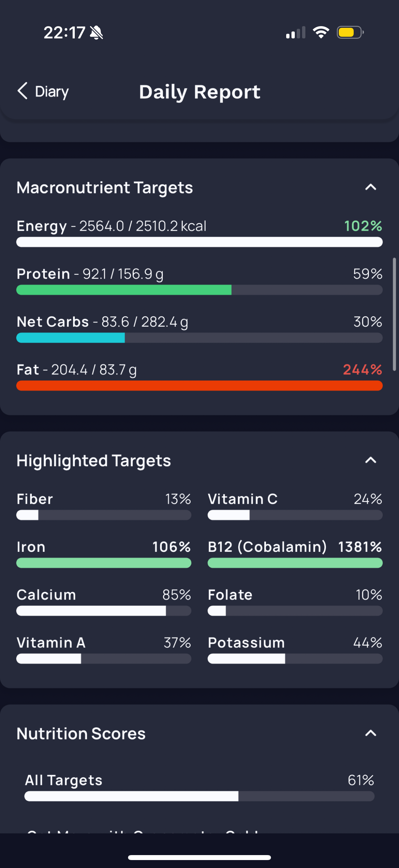399x868 pixels.
Task: Collapse the Nutrition Scores section
Action: (x=370, y=733)
